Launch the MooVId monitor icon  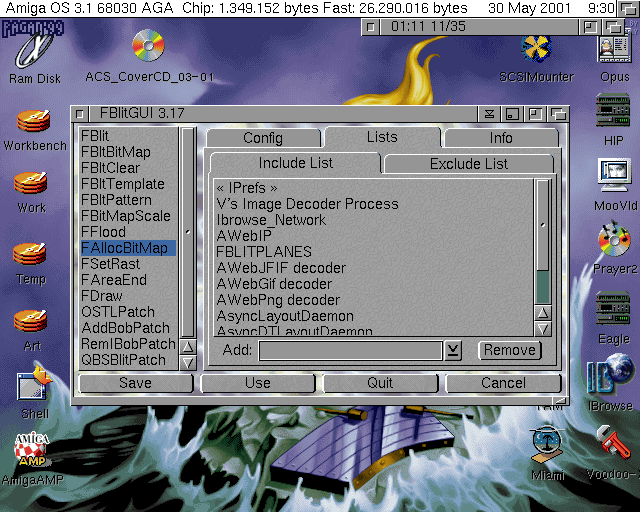[x=615, y=176]
